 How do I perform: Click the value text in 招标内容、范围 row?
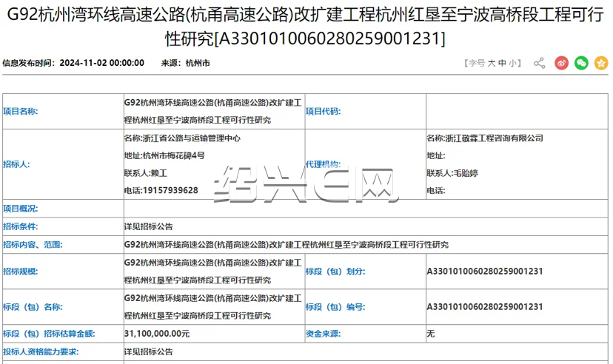[x=287, y=244]
